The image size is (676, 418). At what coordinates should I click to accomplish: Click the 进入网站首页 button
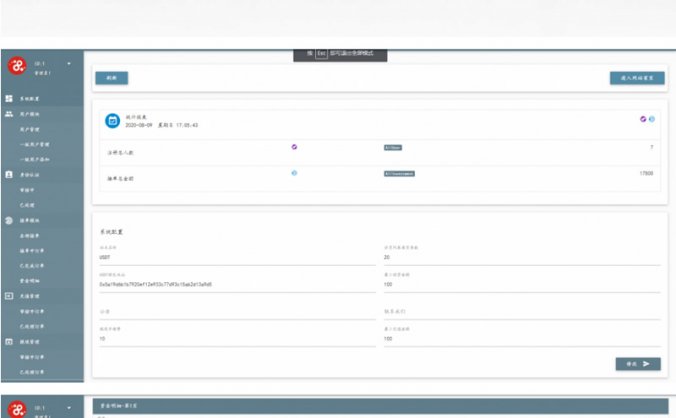tap(636, 77)
